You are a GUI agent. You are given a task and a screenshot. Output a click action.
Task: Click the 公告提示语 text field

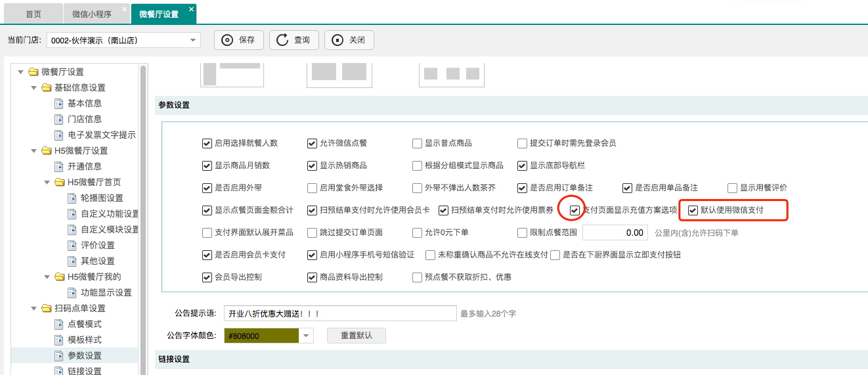(339, 314)
